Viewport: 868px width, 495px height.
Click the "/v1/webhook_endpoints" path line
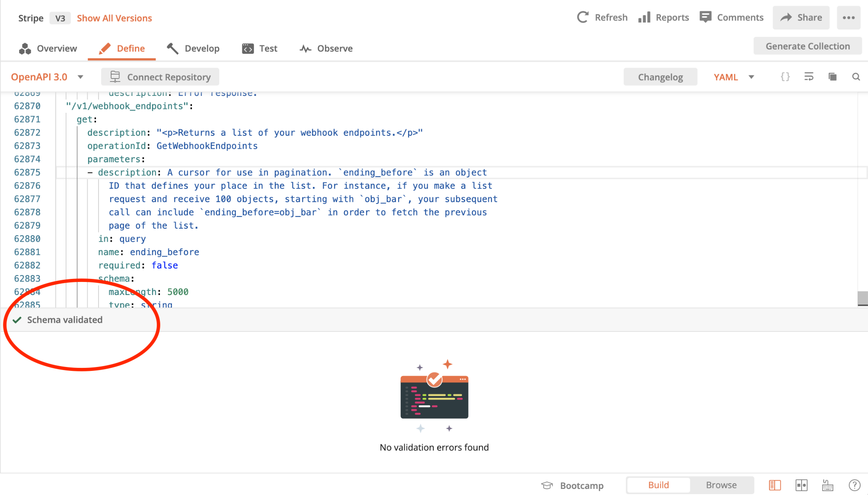129,106
